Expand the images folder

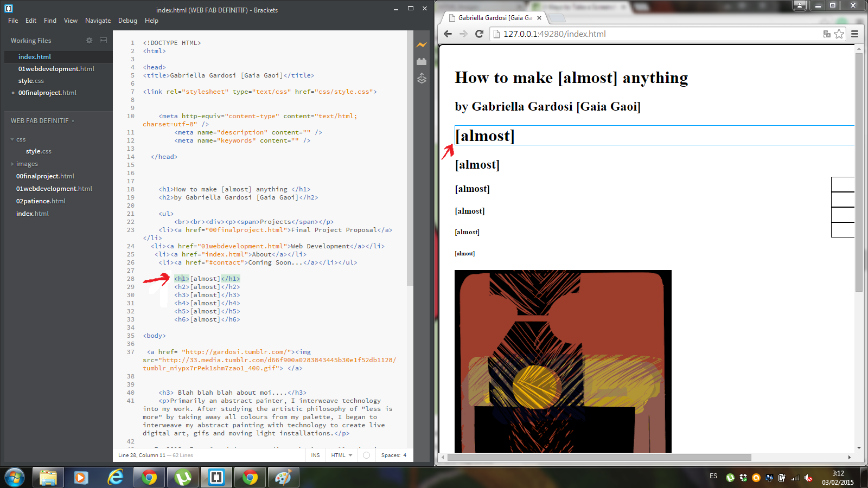click(12, 164)
